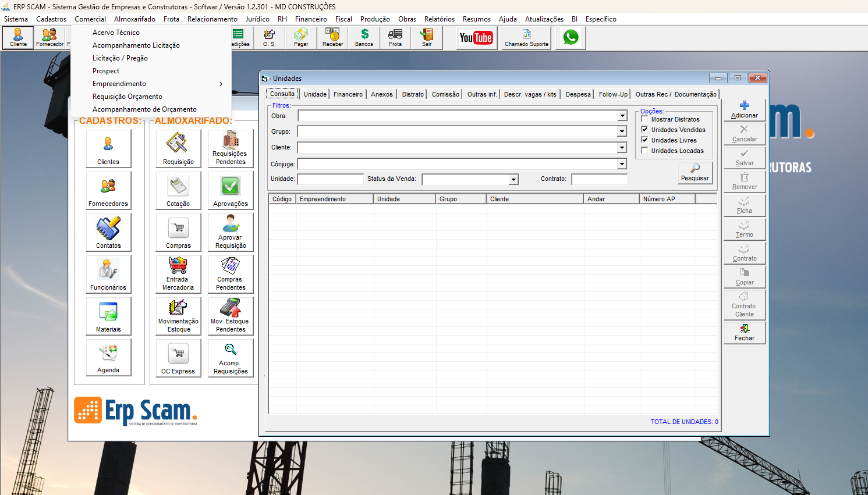
Task: Open the Cliente toolbar icon
Action: (x=18, y=38)
